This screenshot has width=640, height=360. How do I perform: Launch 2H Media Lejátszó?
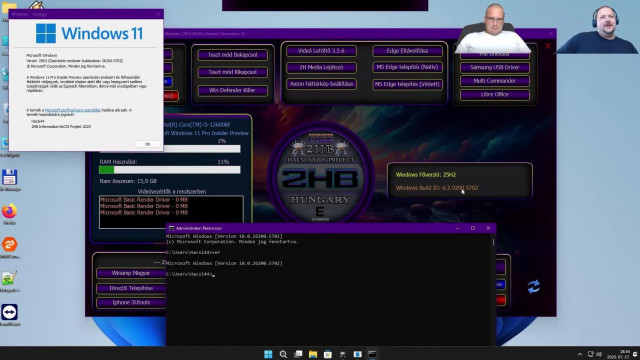click(x=321, y=67)
